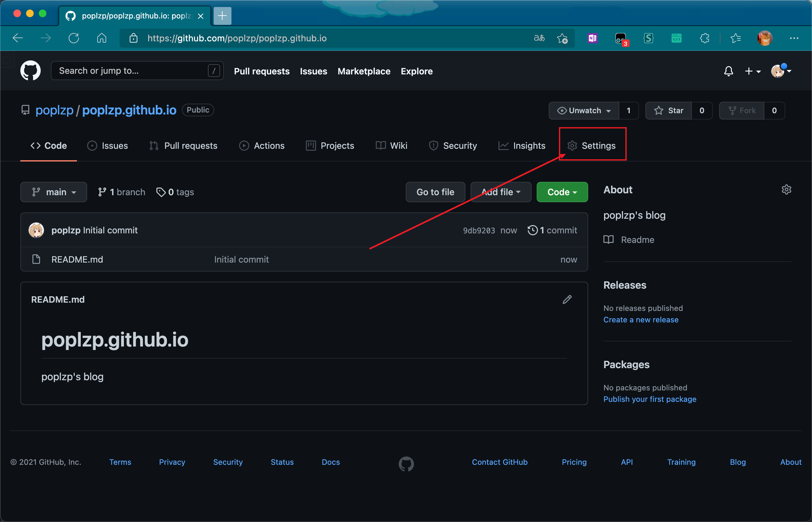Open the plus create-new dropdown
812x522 pixels.
point(753,71)
